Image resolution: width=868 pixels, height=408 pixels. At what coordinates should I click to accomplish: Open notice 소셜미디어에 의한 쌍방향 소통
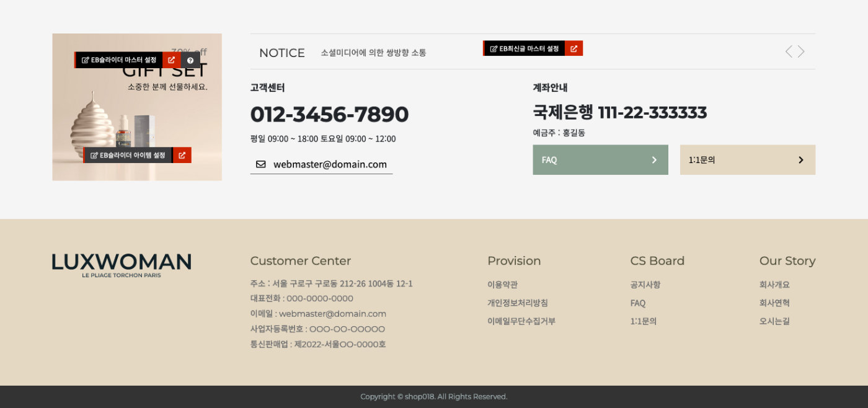coord(373,53)
